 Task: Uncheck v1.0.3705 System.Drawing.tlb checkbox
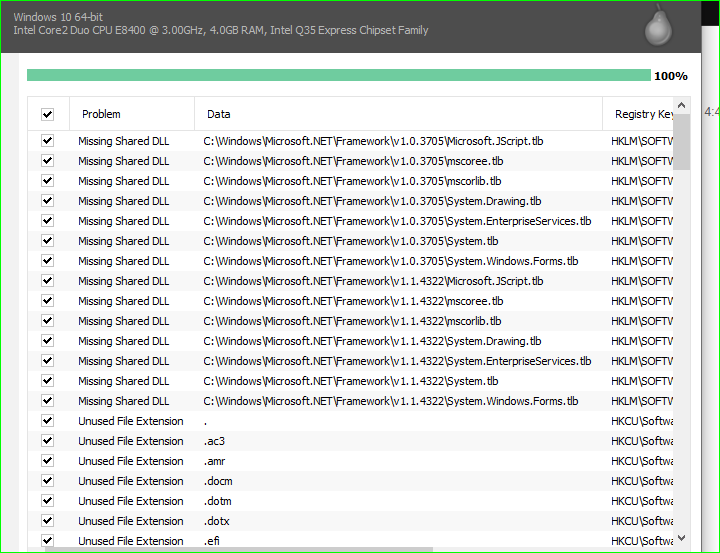(47, 201)
